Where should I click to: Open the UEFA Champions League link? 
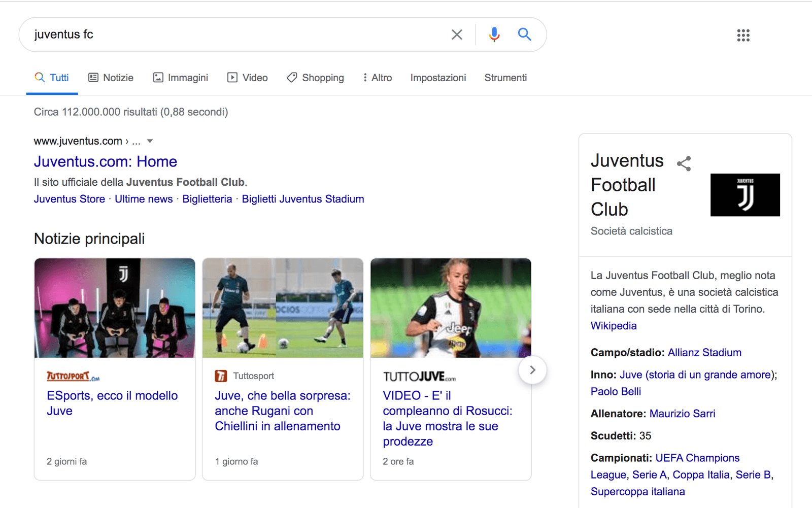click(x=665, y=466)
